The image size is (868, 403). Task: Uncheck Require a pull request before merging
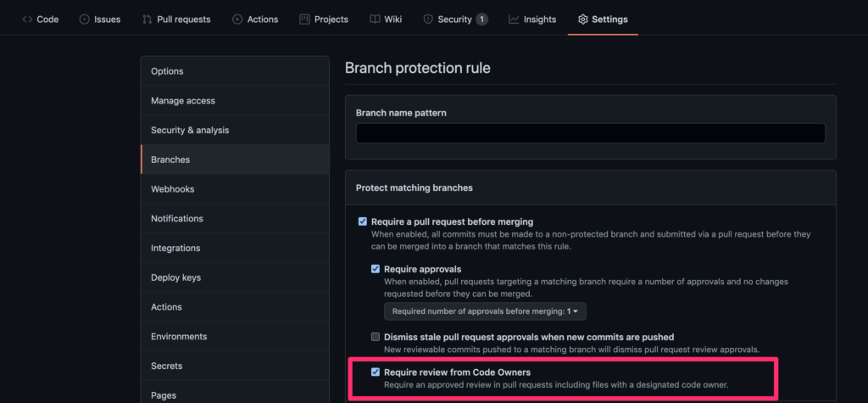pyautogui.click(x=363, y=221)
